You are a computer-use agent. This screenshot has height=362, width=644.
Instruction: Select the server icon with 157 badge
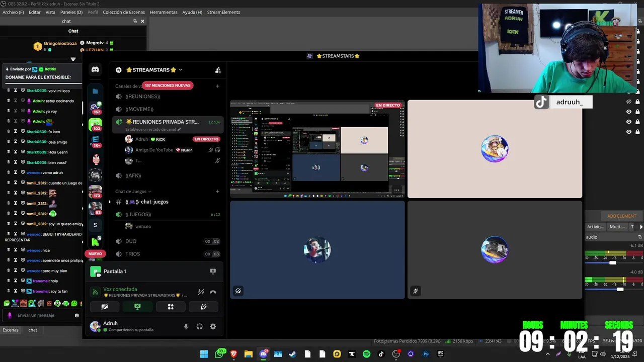[x=95, y=108]
